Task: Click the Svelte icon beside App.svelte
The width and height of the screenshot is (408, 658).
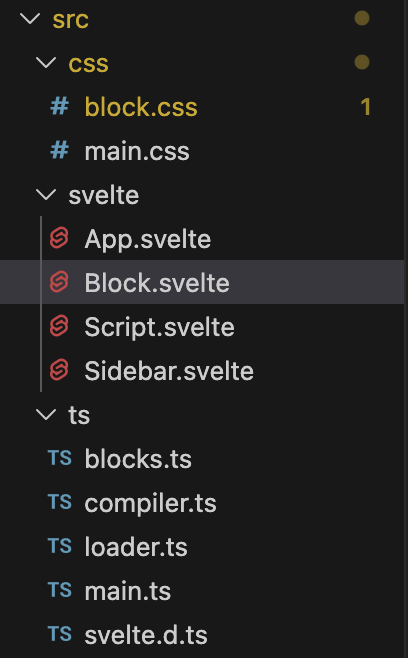Action: pyautogui.click(x=59, y=238)
